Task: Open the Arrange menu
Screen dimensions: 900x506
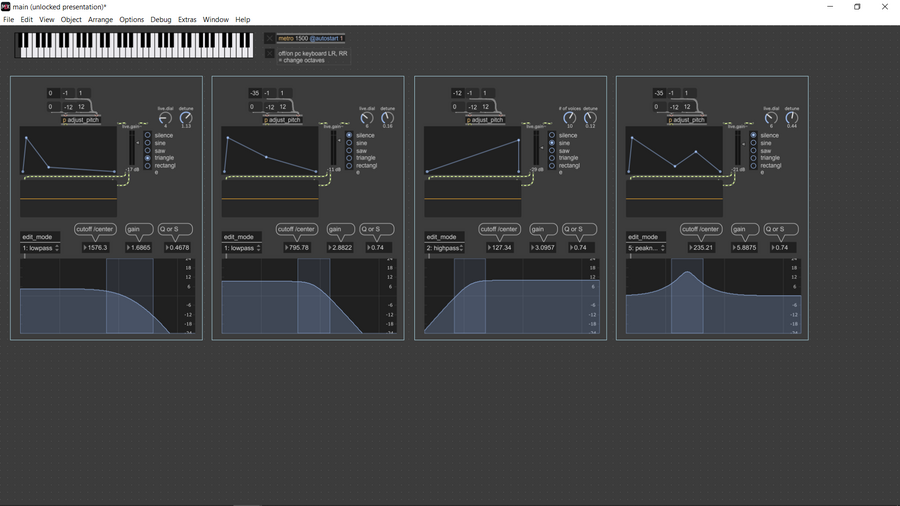Action: pyautogui.click(x=100, y=20)
